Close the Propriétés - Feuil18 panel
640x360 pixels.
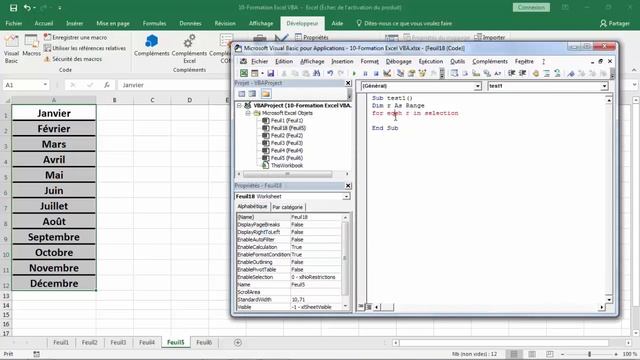348,186
